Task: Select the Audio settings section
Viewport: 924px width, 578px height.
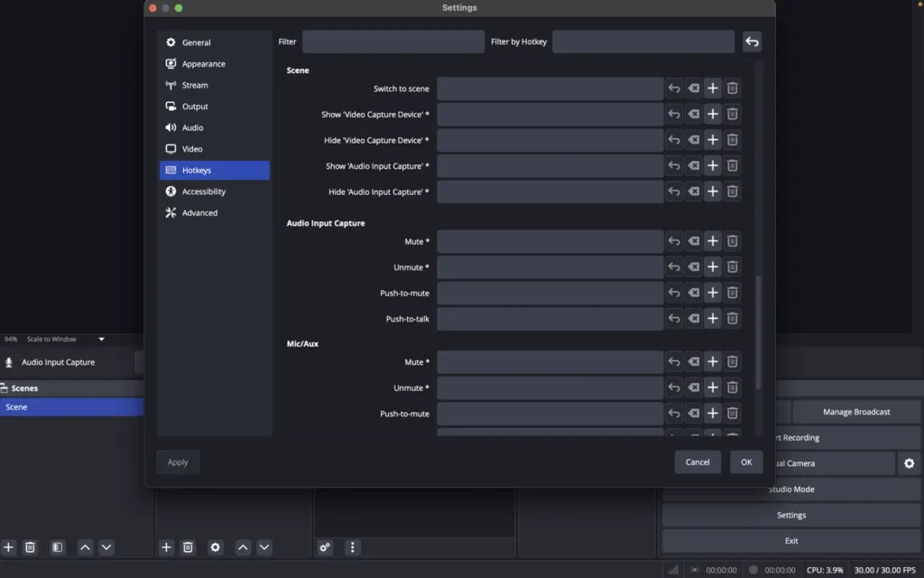Action: [x=215, y=127]
